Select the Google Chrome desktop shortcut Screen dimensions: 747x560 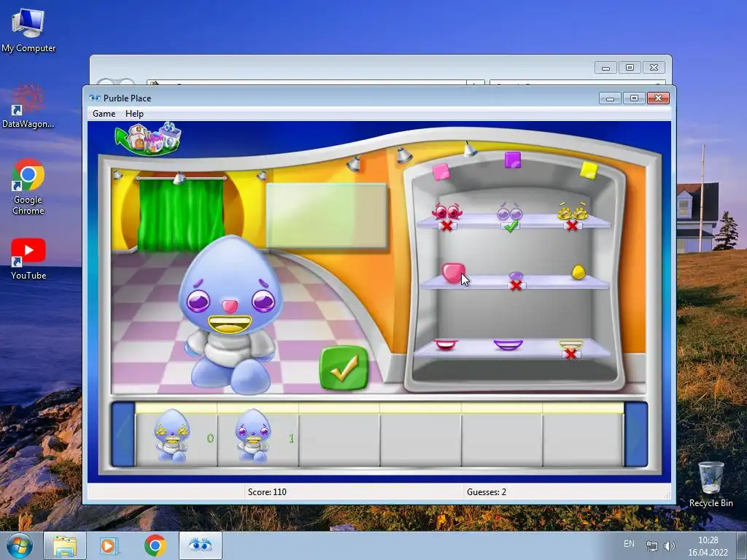pos(28,187)
